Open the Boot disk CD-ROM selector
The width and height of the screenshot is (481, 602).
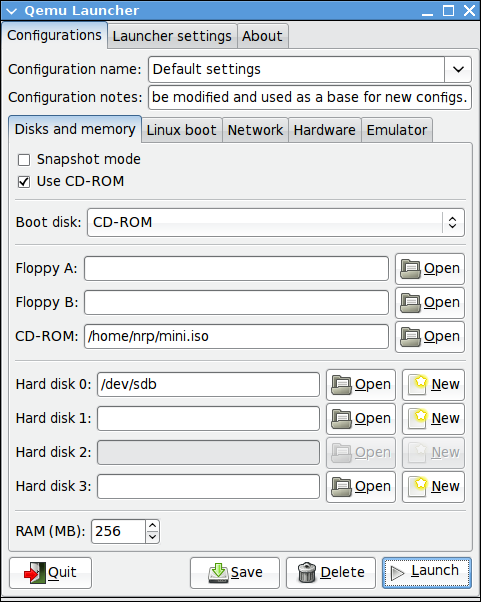point(276,223)
